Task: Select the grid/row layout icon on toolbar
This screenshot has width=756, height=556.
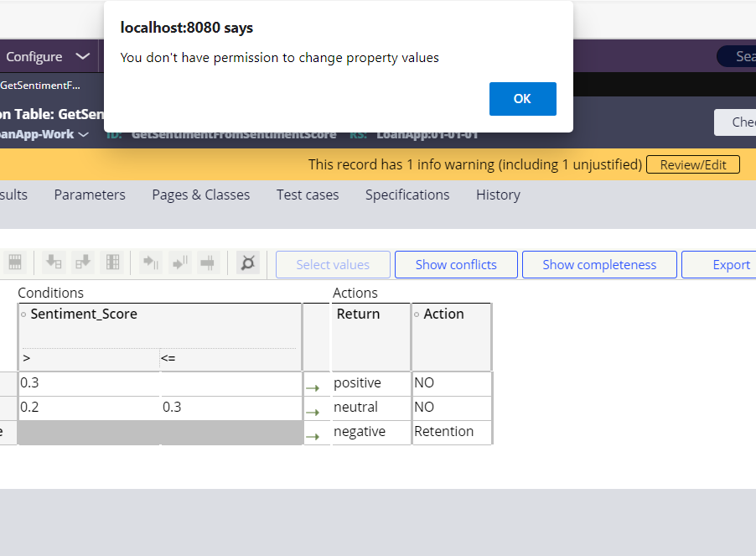Action: pos(15,263)
